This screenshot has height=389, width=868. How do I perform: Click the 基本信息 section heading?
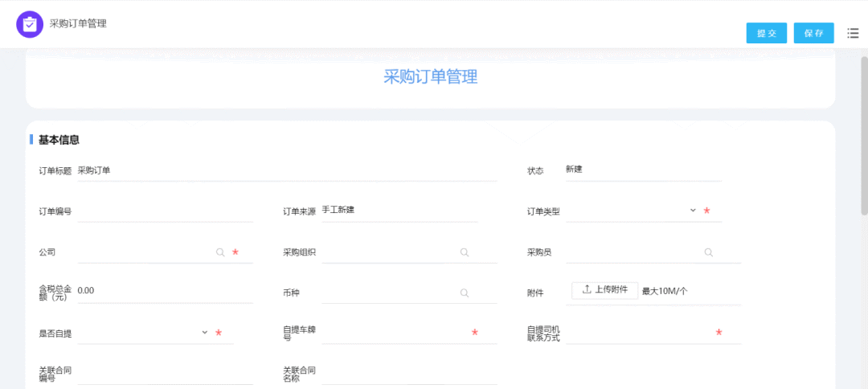tap(59, 140)
